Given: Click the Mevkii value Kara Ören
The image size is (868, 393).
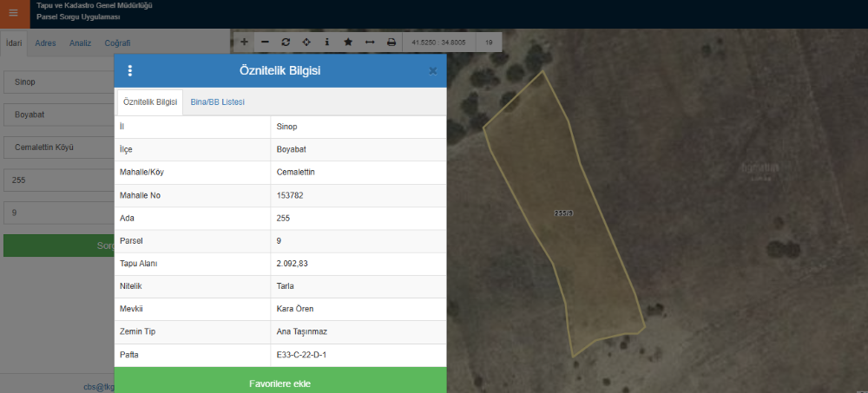Looking at the screenshot, I should (295, 309).
